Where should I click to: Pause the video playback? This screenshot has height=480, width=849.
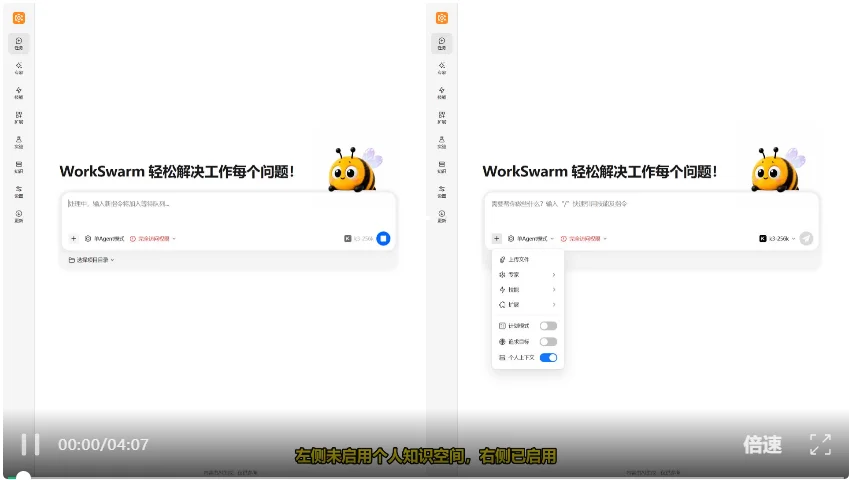click(x=30, y=444)
